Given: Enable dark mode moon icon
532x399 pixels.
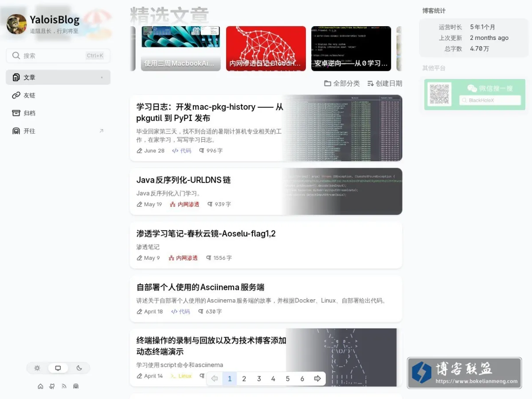Looking at the screenshot, I should [x=79, y=368].
